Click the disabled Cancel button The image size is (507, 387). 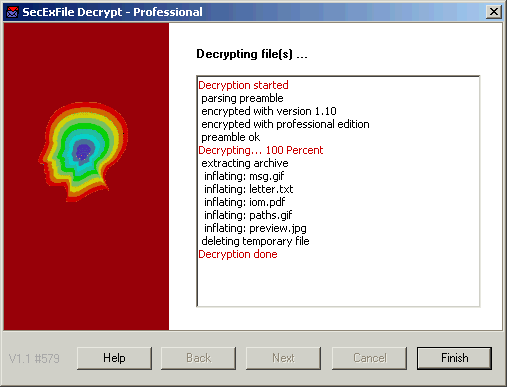point(369,358)
